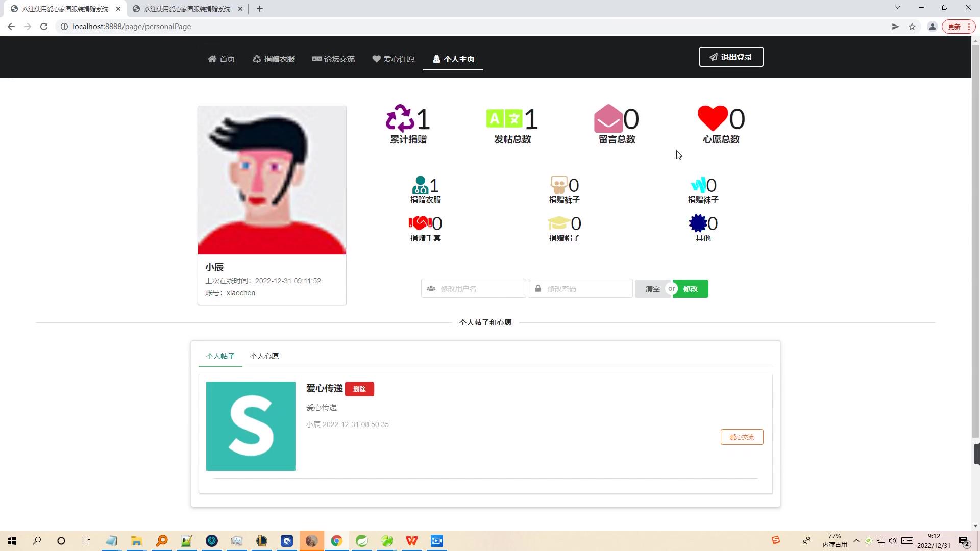Click the green 修改 submit button
This screenshot has height=551, width=980.
click(x=691, y=289)
